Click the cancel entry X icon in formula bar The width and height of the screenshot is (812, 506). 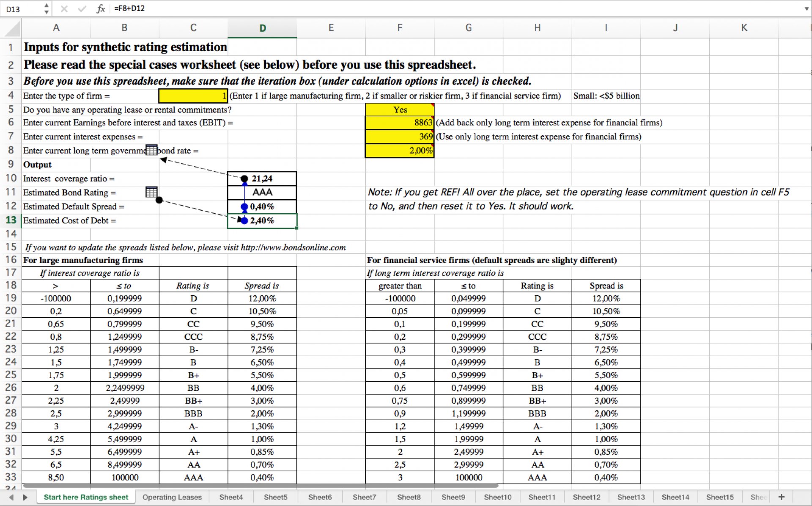[64, 8]
